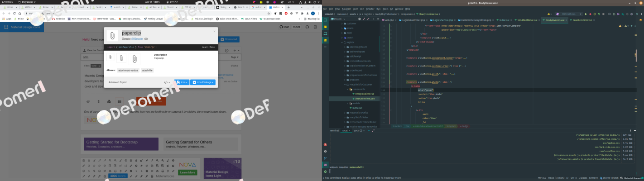
Task: Open the Axios Cheat Sheet bookmark
Action: click(226, 19)
